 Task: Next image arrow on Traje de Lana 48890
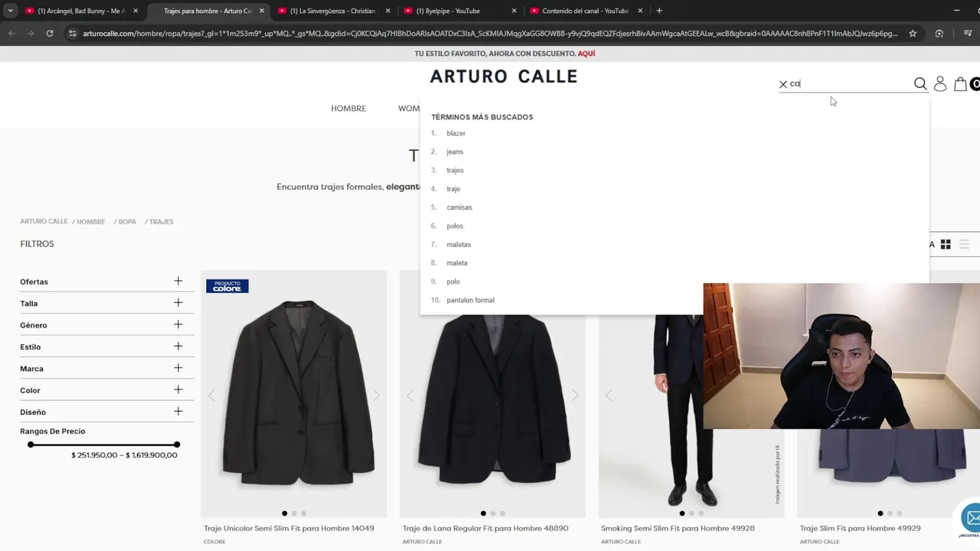pyautogui.click(x=575, y=395)
